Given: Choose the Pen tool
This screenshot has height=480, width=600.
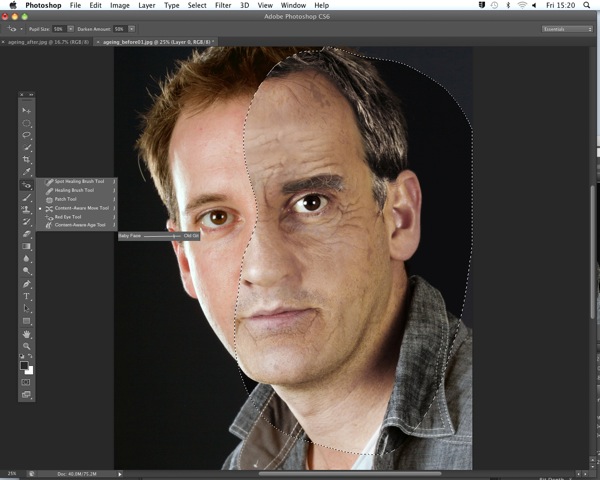Looking at the screenshot, I should [x=26, y=284].
